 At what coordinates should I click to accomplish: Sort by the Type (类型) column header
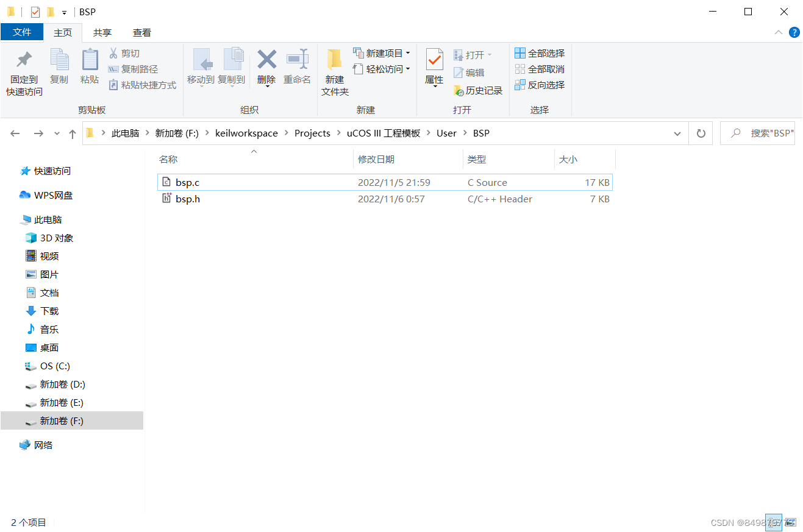(x=509, y=159)
